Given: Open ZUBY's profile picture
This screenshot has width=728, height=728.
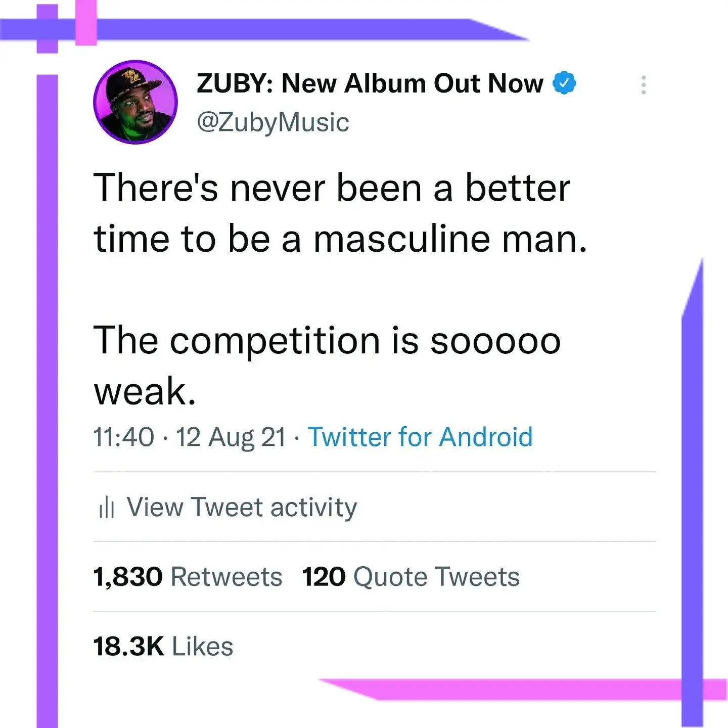Looking at the screenshot, I should (135, 102).
